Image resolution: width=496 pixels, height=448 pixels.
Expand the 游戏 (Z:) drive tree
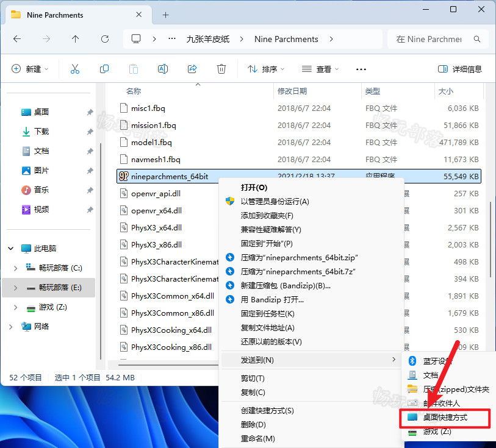pos(15,307)
